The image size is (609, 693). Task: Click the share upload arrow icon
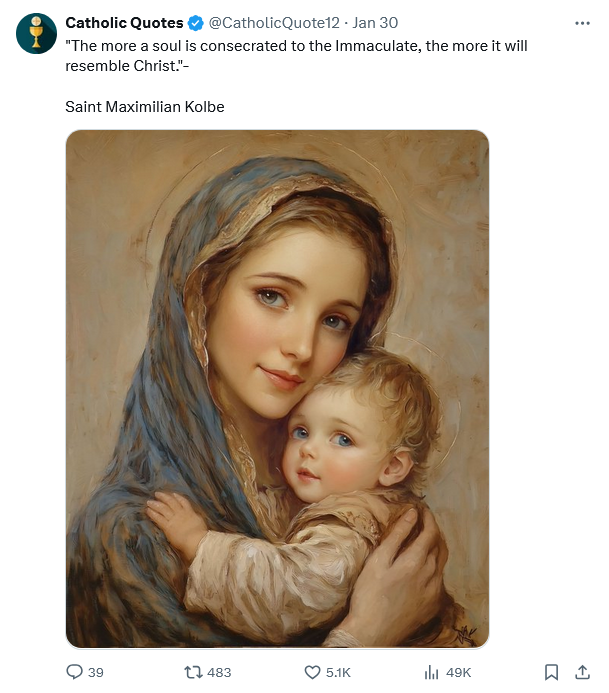(582, 672)
